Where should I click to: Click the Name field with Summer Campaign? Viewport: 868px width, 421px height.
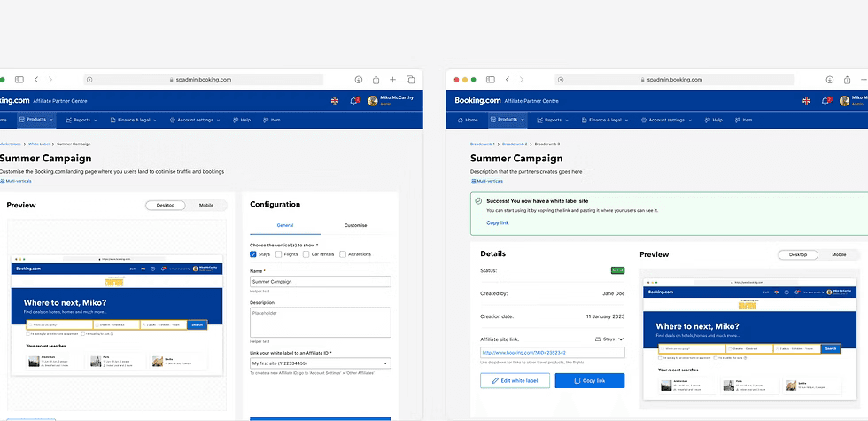pos(321,282)
